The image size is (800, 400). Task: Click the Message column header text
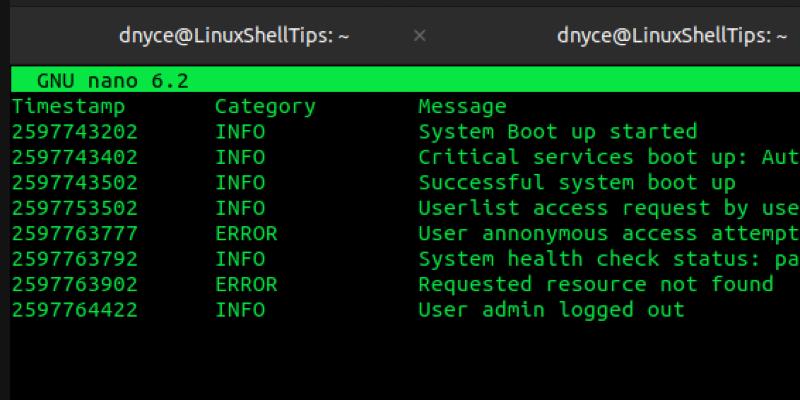tap(462, 106)
